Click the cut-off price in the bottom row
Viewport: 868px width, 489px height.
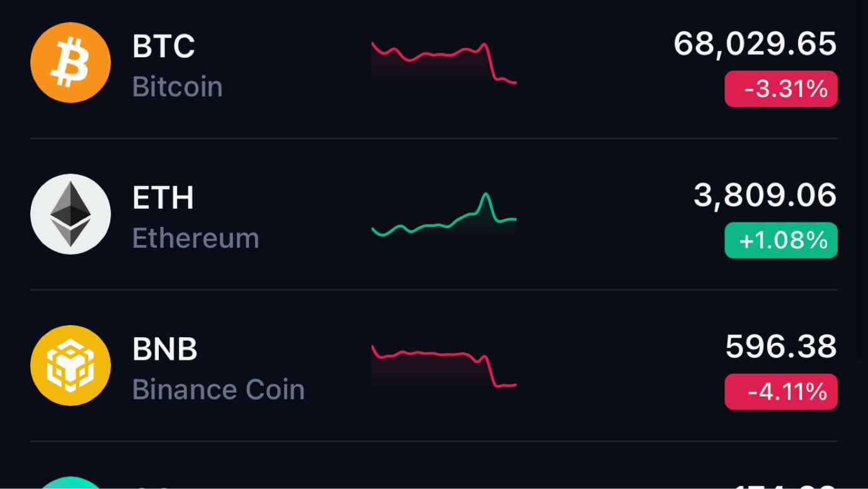point(785,485)
